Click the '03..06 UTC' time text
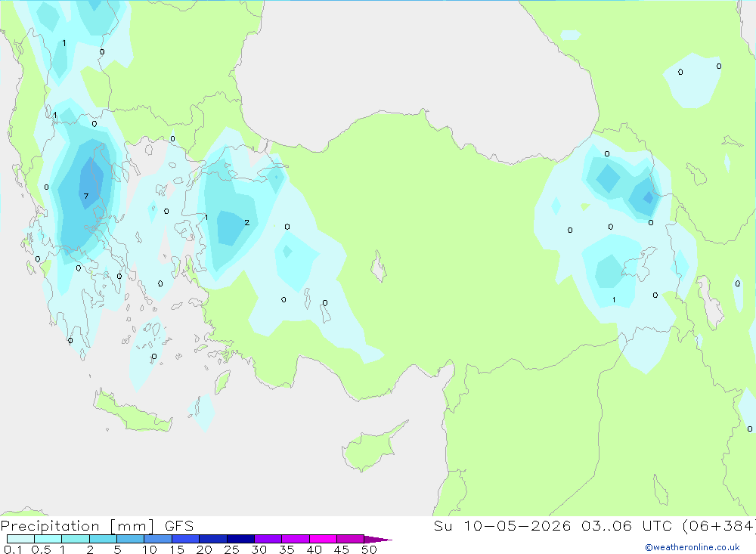Viewport: 756px width, 554px height. [626, 526]
